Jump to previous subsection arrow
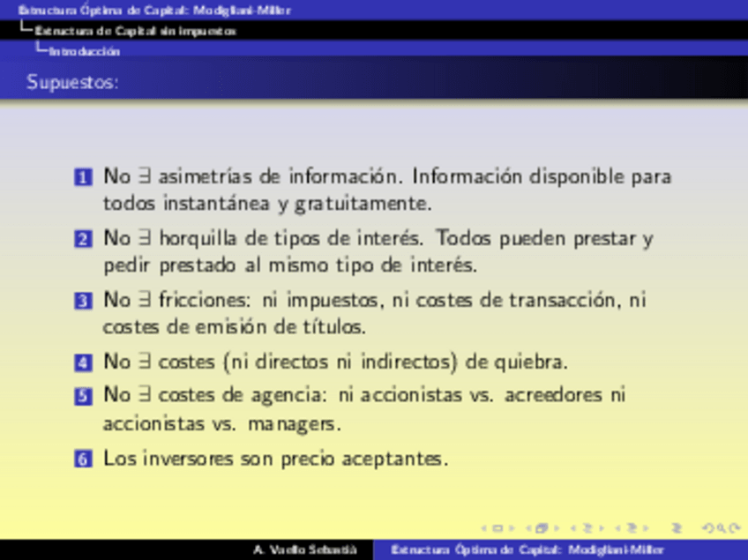Image resolution: width=748 pixels, height=560 pixels. point(573,528)
